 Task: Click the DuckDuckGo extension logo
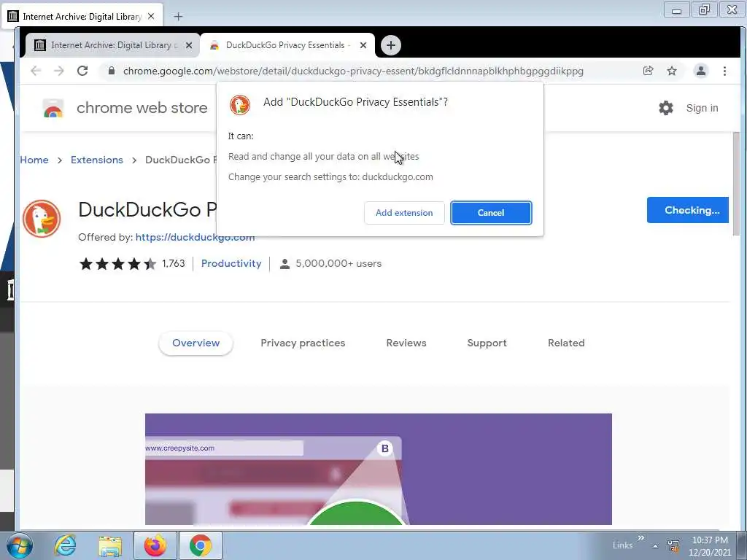[42, 219]
